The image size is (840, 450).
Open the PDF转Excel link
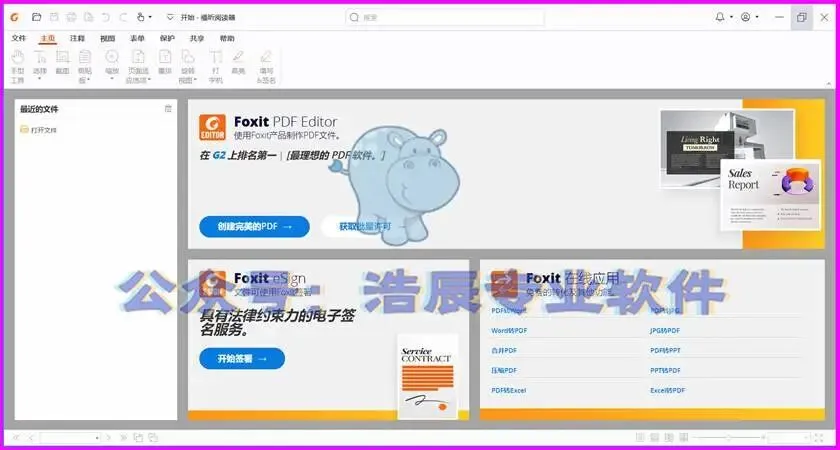click(x=509, y=390)
